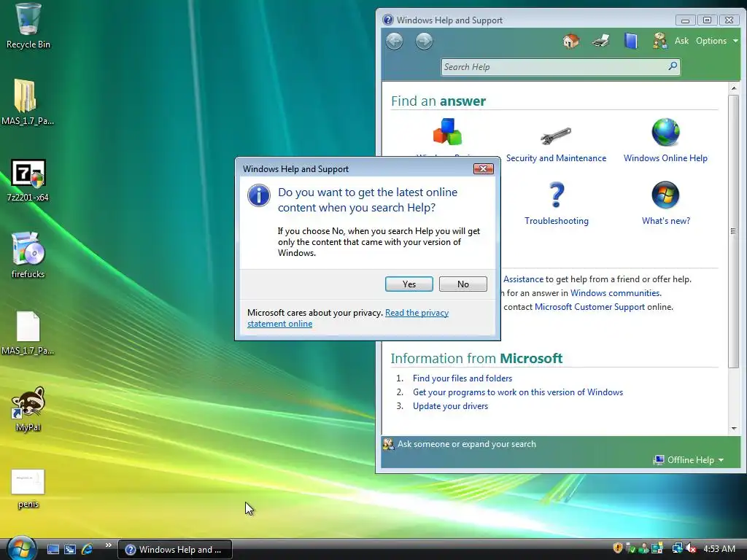This screenshot has height=560, width=747.
Task: Click Help window title bar icon
Action: 388,20
